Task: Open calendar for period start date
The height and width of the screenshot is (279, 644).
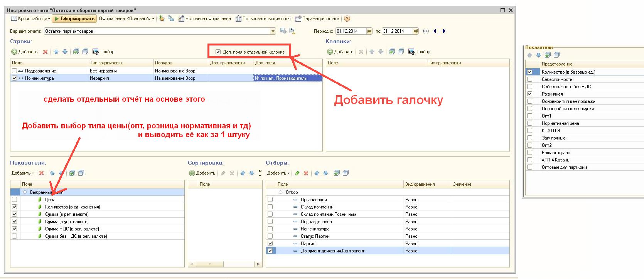Action: click(x=369, y=31)
